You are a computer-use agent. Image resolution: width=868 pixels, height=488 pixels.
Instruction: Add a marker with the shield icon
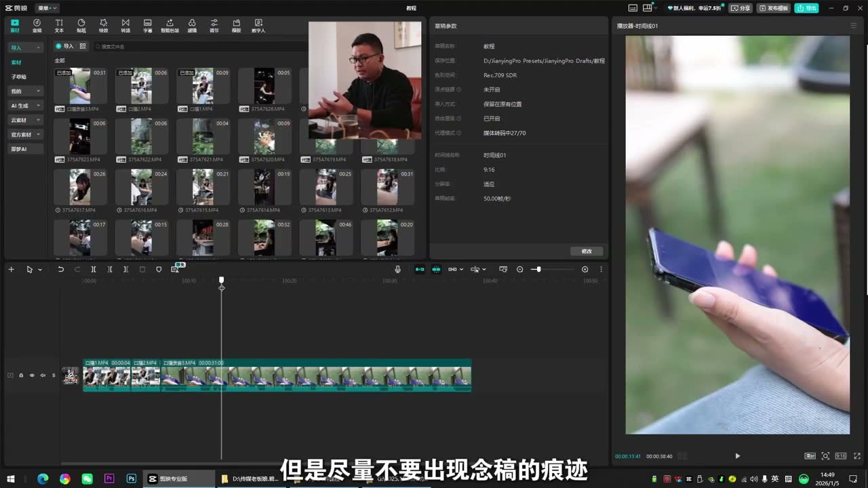pyautogui.click(x=159, y=269)
